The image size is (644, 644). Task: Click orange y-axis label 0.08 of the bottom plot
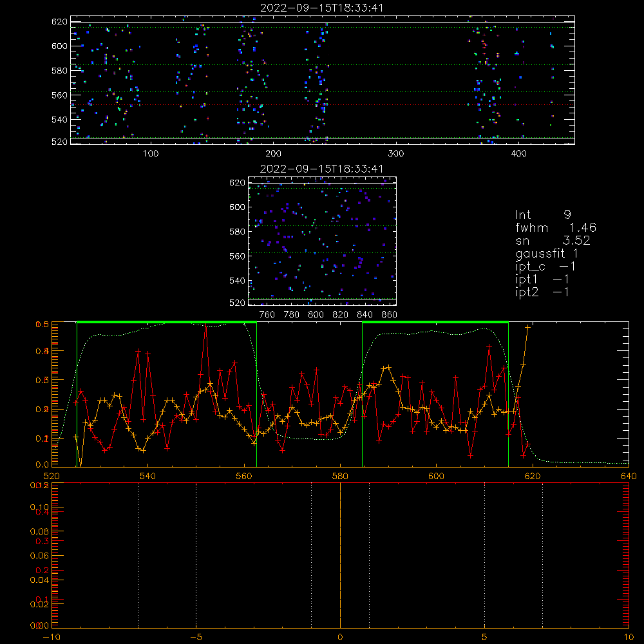tap(39, 531)
